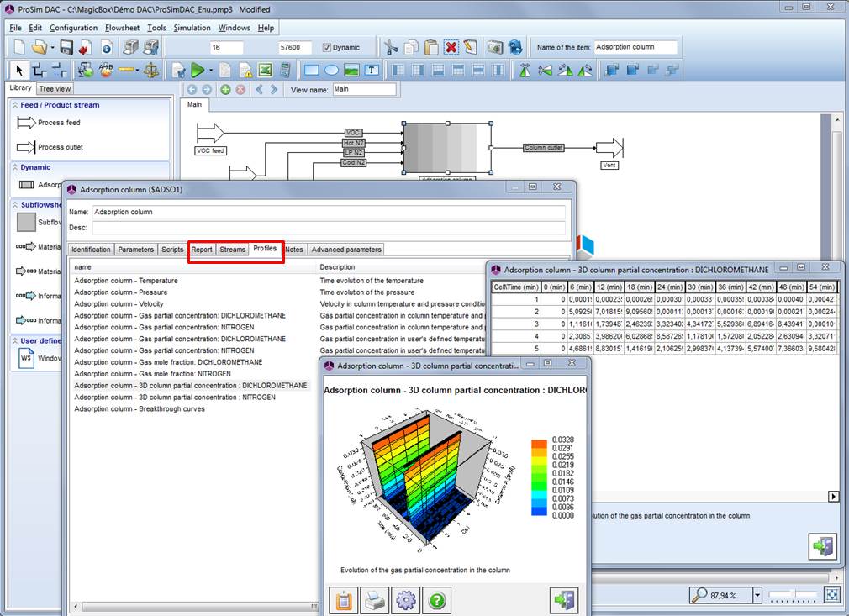The image size is (849, 616).
Task: Toggle the Dynamic checkbox
Action: pyautogui.click(x=326, y=48)
